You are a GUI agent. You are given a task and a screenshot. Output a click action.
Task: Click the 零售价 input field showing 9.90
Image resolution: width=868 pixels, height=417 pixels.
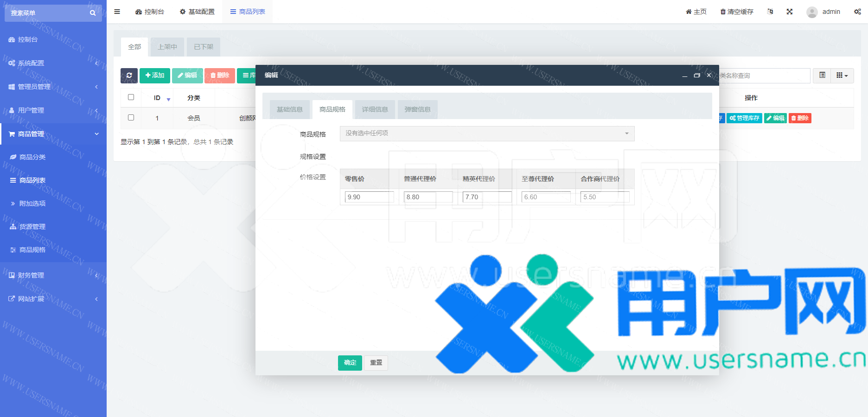pyautogui.click(x=369, y=197)
